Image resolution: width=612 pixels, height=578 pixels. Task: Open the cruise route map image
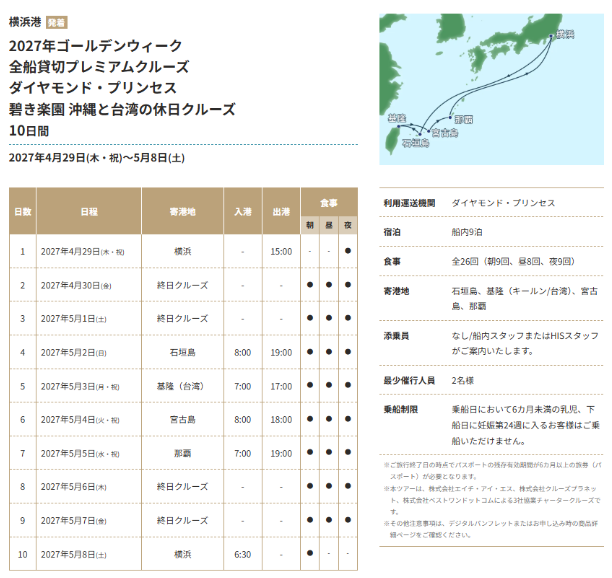click(x=491, y=89)
